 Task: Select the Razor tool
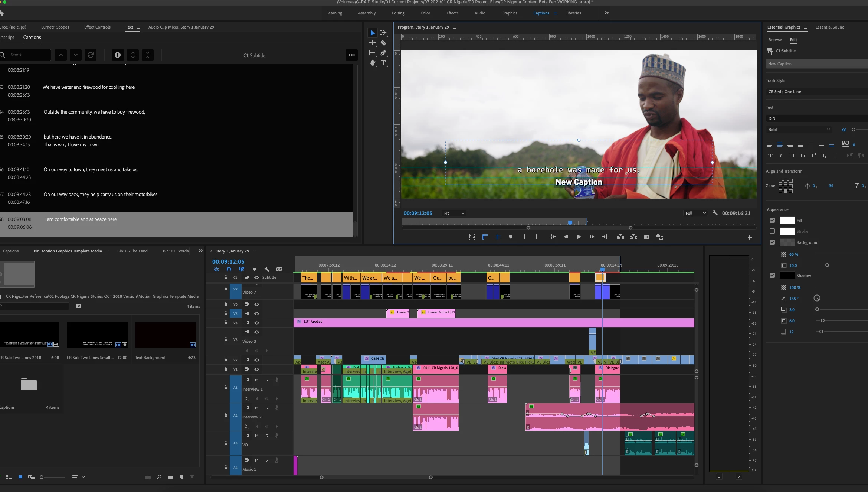[x=383, y=43]
